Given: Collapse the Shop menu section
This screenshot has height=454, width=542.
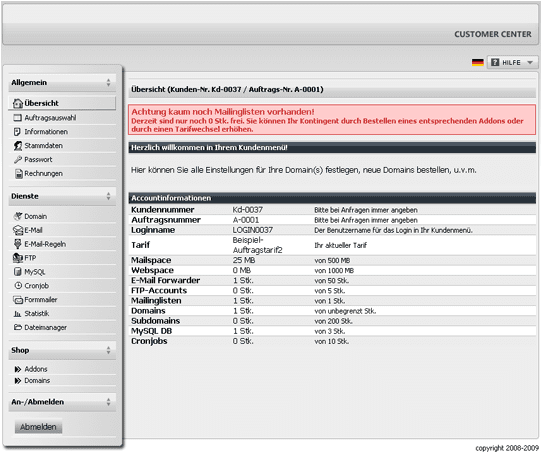Looking at the screenshot, I should (x=108, y=350).
